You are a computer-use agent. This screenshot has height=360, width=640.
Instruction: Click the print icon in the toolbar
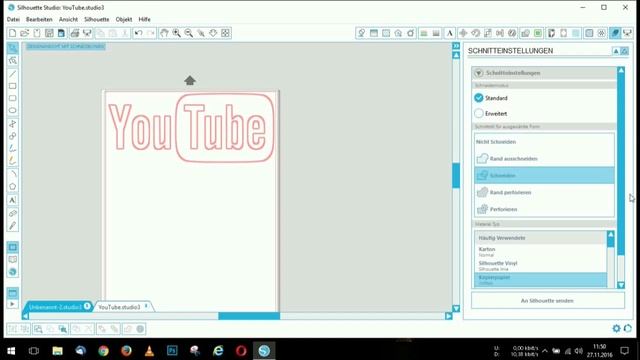tap(75, 33)
